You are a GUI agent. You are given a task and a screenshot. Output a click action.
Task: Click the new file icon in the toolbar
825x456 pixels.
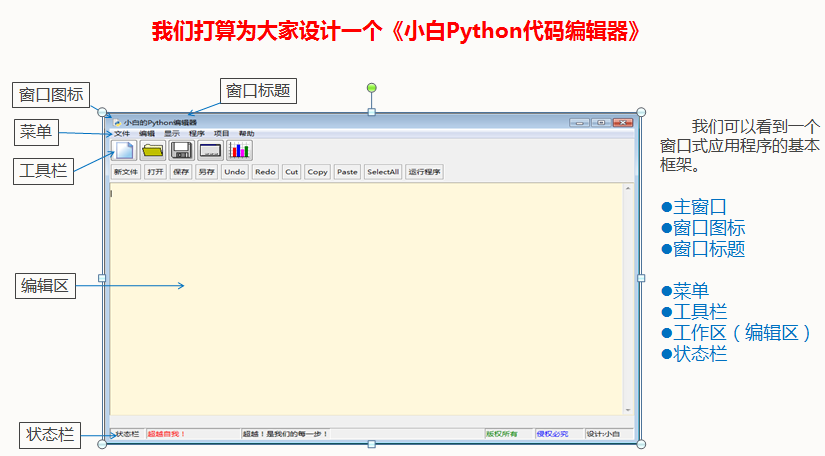(x=124, y=150)
